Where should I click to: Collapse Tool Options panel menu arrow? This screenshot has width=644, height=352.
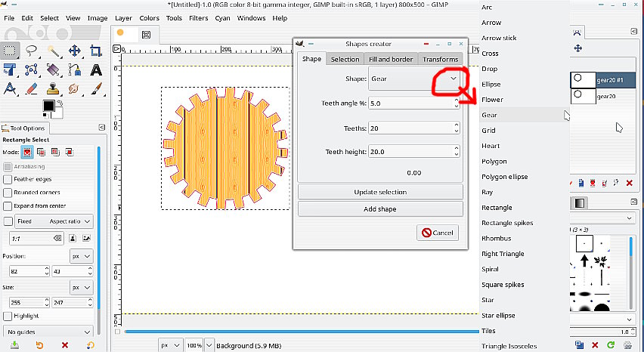click(102, 128)
